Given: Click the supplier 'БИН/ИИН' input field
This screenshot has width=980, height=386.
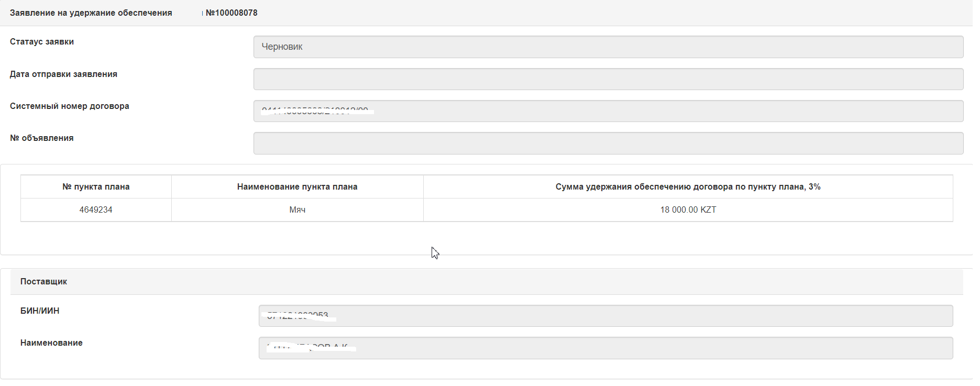Looking at the screenshot, I should (x=605, y=316).
